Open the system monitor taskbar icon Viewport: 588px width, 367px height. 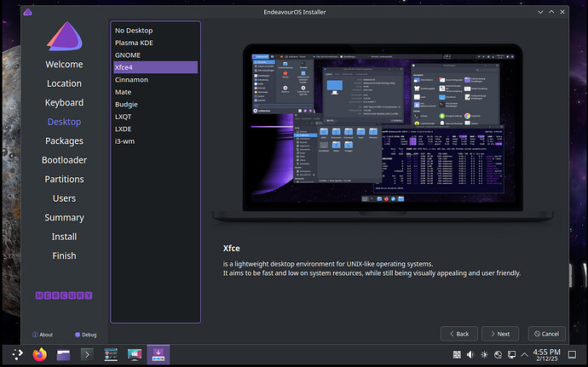point(111,354)
